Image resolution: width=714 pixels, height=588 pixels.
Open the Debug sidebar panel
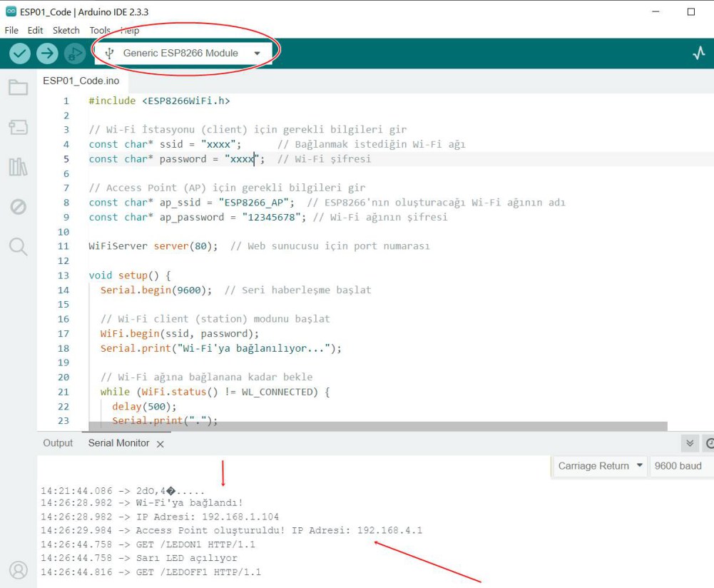tap(19, 207)
